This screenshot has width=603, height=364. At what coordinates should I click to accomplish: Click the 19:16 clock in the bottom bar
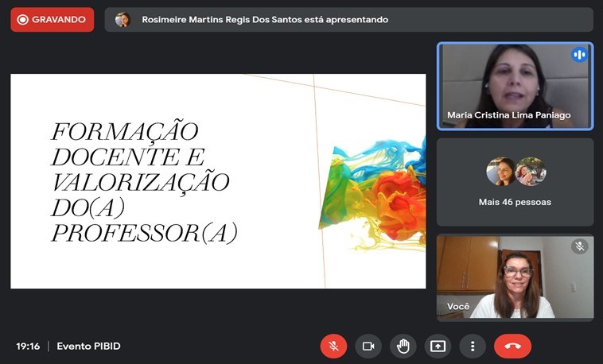pyautogui.click(x=28, y=347)
